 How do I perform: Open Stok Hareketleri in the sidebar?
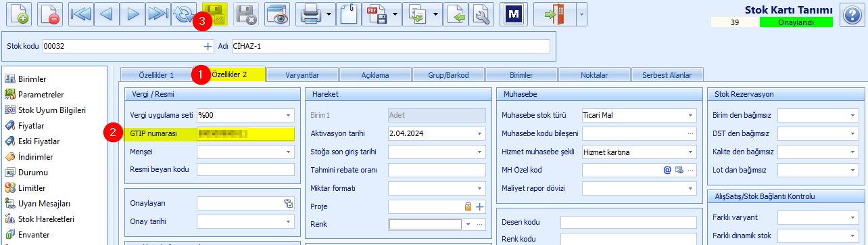point(46,219)
